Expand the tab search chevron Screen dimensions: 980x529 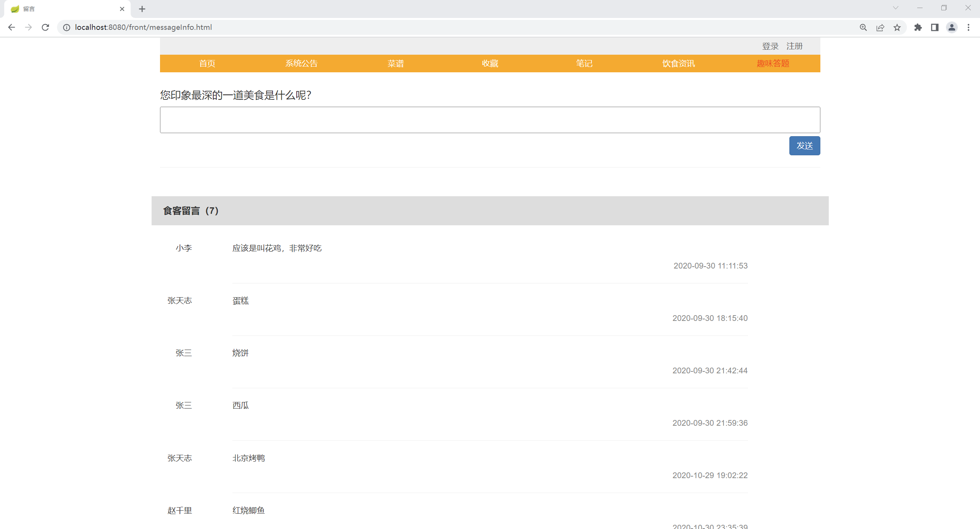[895, 8]
